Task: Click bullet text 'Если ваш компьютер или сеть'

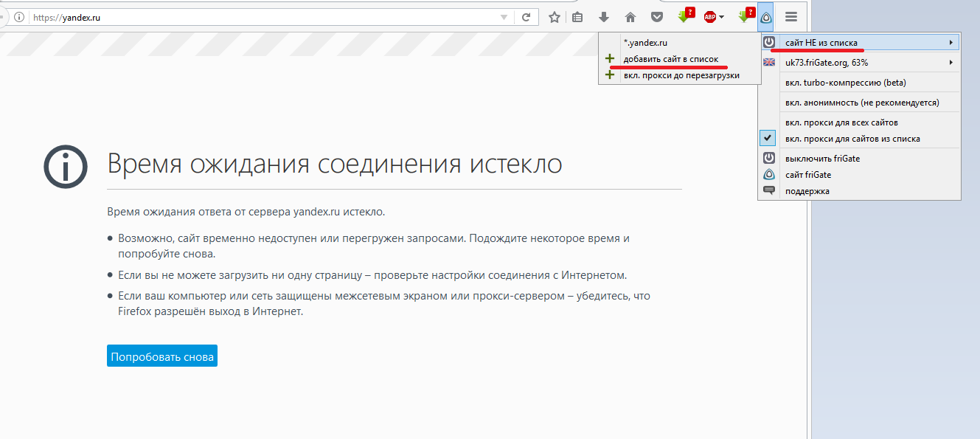Action: (384, 303)
